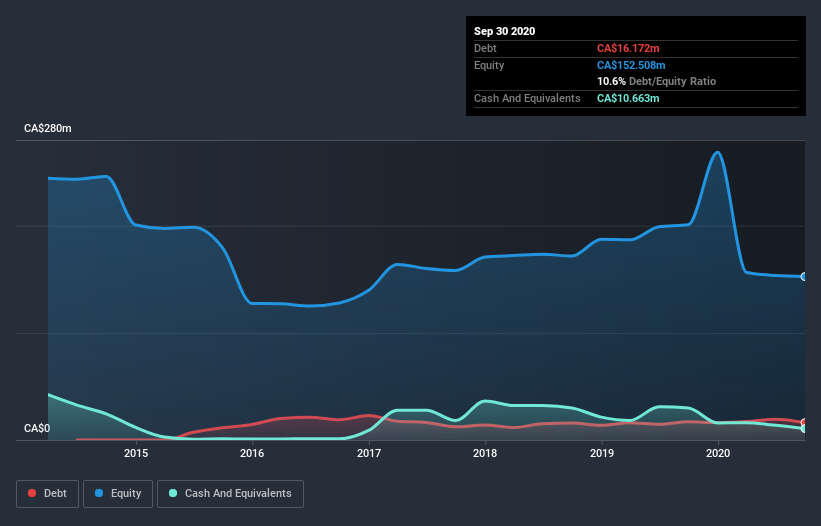The height and width of the screenshot is (526, 821).
Task: Click the tooltip Cash And Equivalents label
Action: (x=527, y=98)
